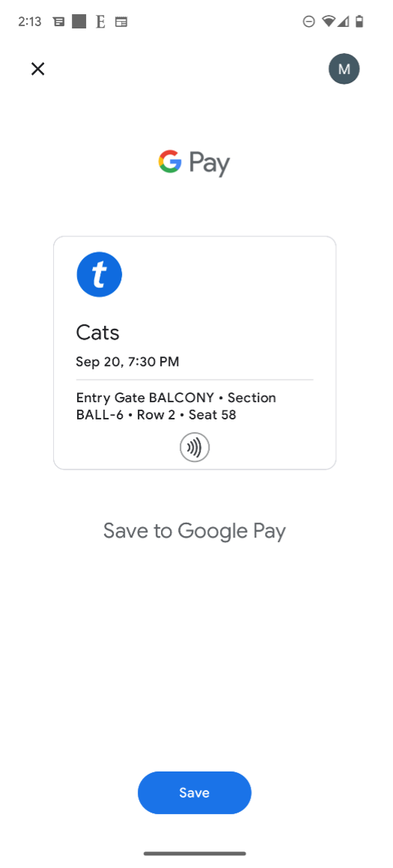Tap the news notification icon in status bar
This screenshot has width=393, height=868.
58,22
